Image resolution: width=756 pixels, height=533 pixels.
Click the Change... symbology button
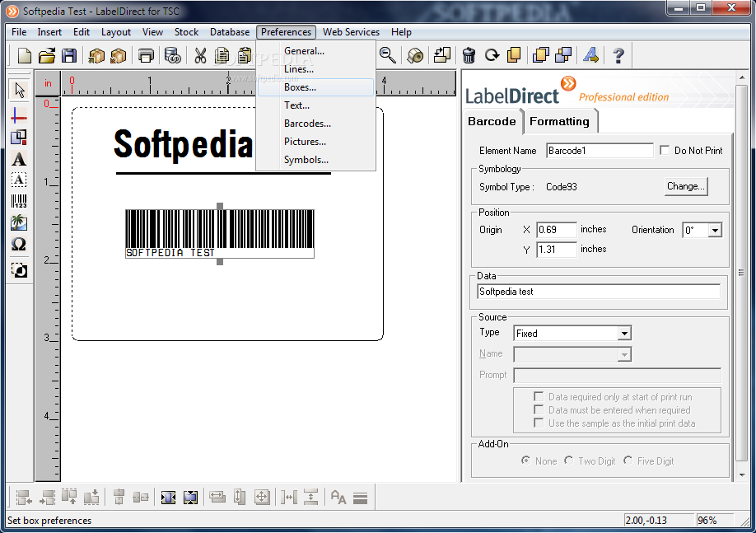pos(686,186)
